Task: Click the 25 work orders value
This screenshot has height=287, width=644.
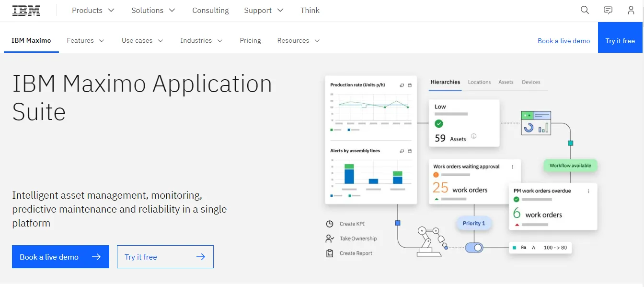Action: coord(460,188)
